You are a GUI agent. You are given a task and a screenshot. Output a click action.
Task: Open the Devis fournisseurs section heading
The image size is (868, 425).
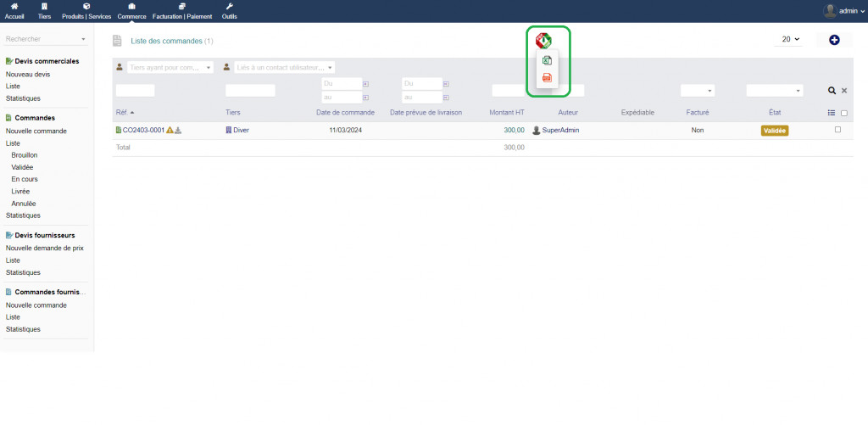pyautogui.click(x=45, y=236)
